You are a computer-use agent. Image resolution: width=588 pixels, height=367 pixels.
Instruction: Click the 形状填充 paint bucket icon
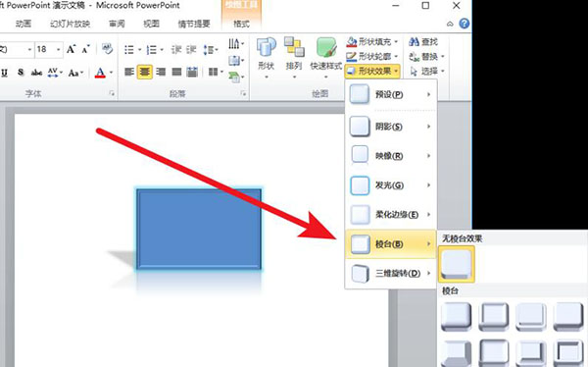tap(352, 41)
